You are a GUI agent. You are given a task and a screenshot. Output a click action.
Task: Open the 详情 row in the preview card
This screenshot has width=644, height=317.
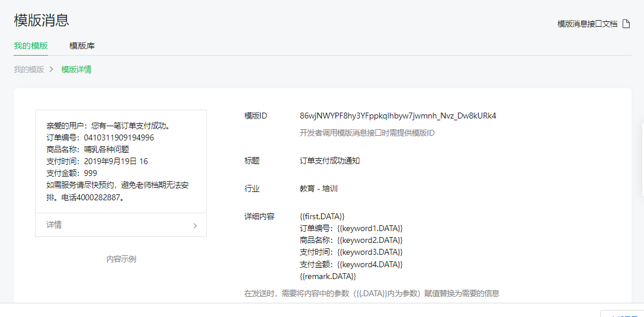121,225
